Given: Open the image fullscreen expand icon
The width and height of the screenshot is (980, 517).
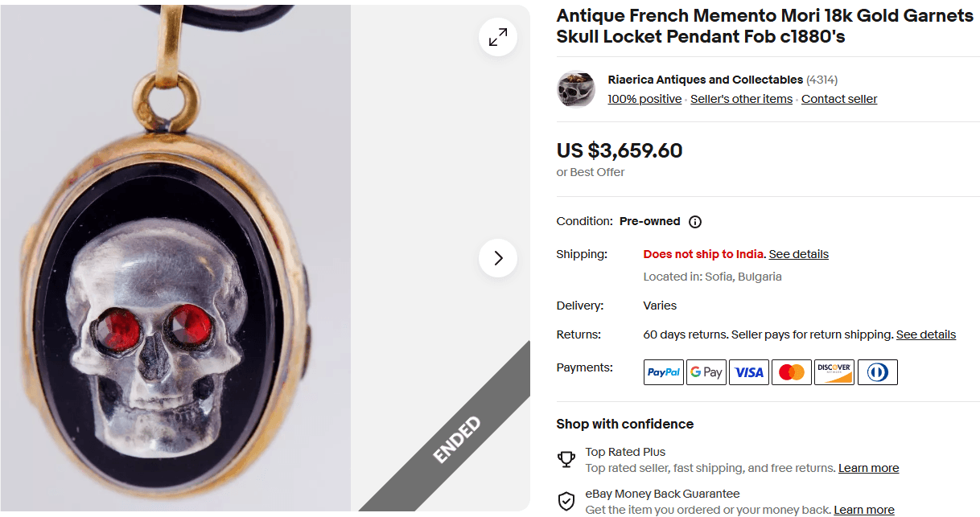Looking at the screenshot, I should (497, 37).
